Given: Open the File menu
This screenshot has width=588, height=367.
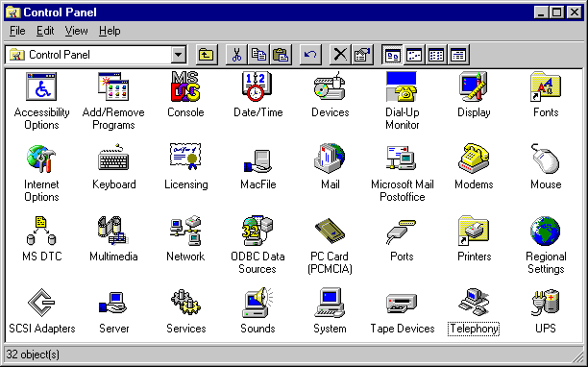Looking at the screenshot, I should (x=17, y=31).
